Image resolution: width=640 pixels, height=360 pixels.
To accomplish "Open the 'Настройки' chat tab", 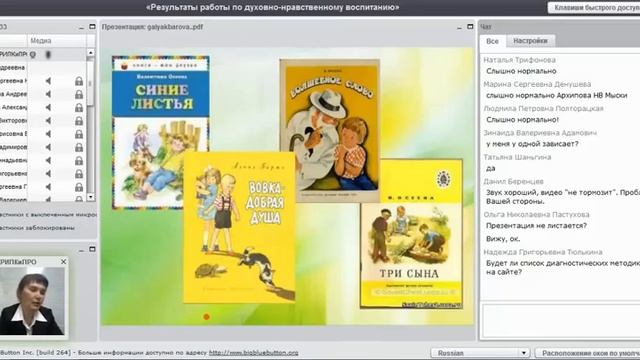I will coord(530,41).
